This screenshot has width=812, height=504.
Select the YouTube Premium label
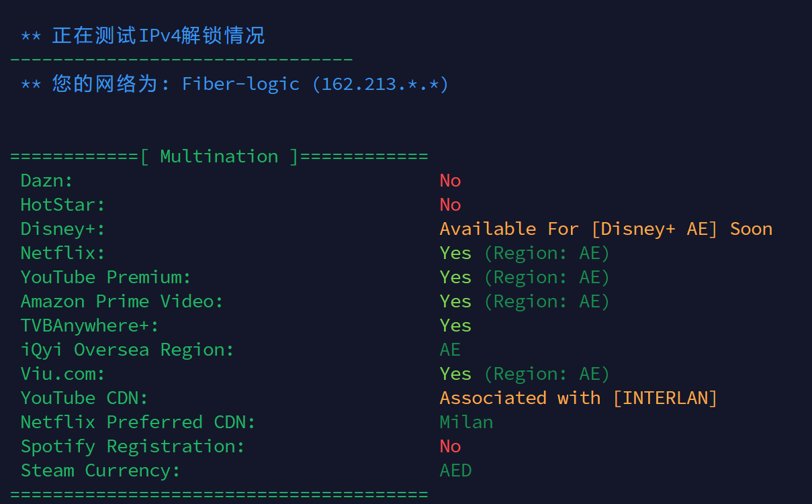coord(106,277)
